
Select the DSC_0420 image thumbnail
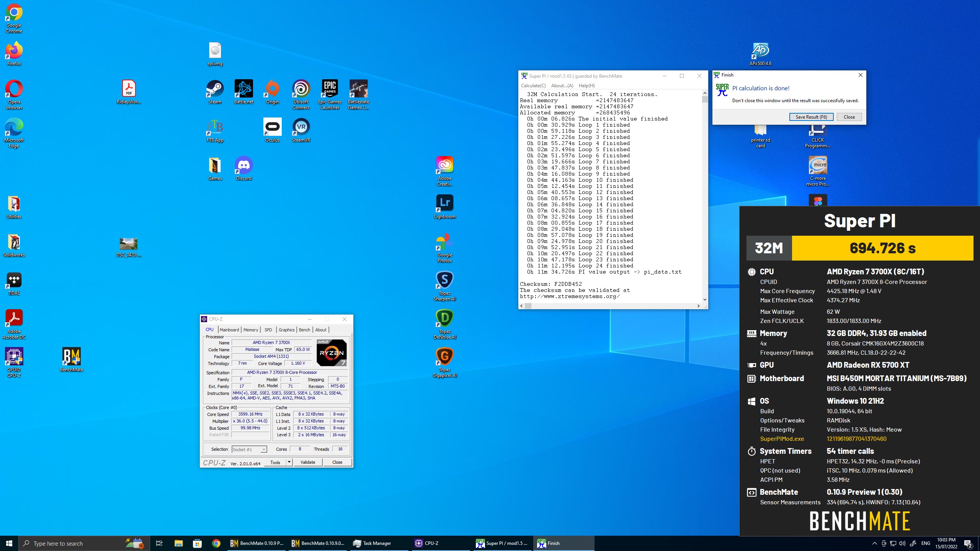tap(129, 247)
